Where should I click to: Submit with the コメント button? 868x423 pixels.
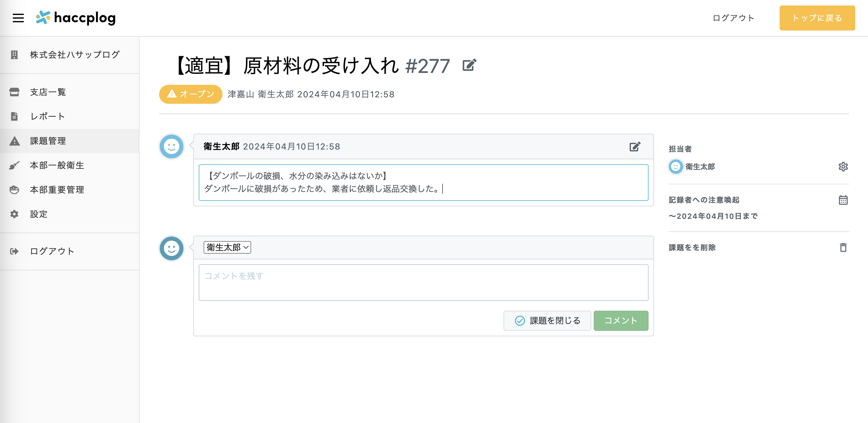tap(621, 320)
